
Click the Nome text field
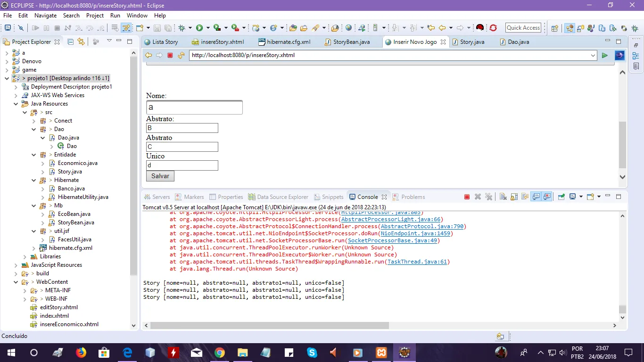pyautogui.click(x=194, y=107)
